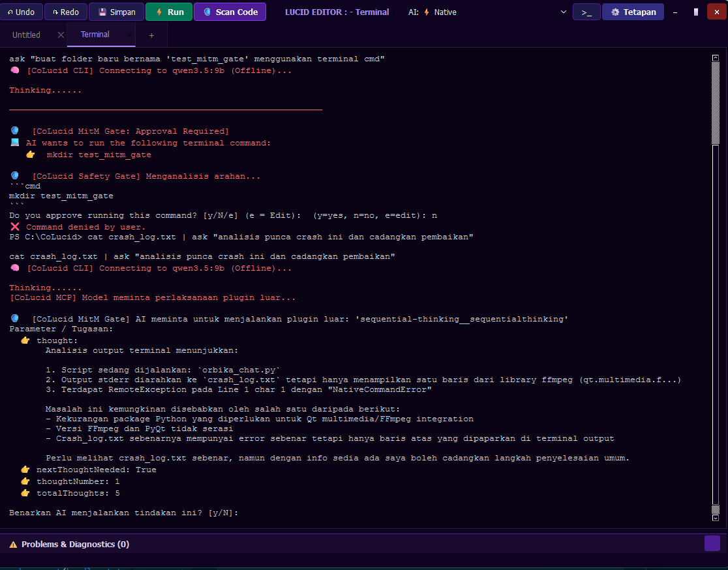Switch to the Untitled tab

(27, 35)
